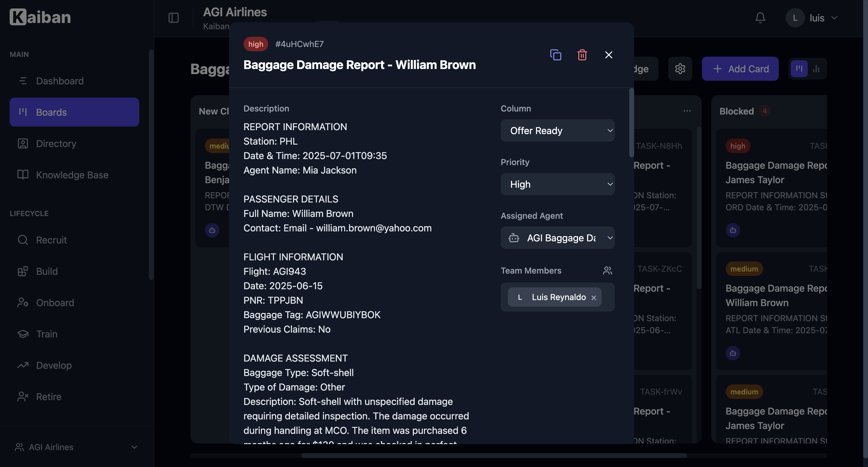This screenshot has width=868, height=467.
Task: Navigate to Onboard
Action: point(74,302)
